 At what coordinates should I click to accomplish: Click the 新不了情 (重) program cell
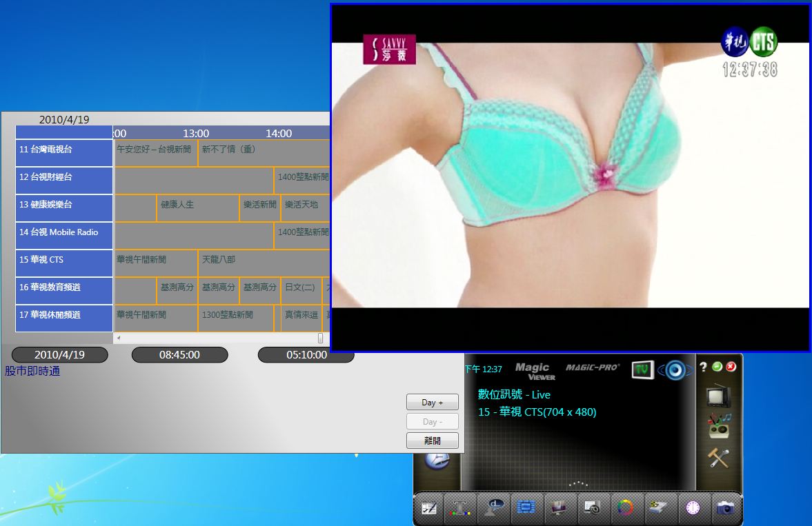pos(264,153)
